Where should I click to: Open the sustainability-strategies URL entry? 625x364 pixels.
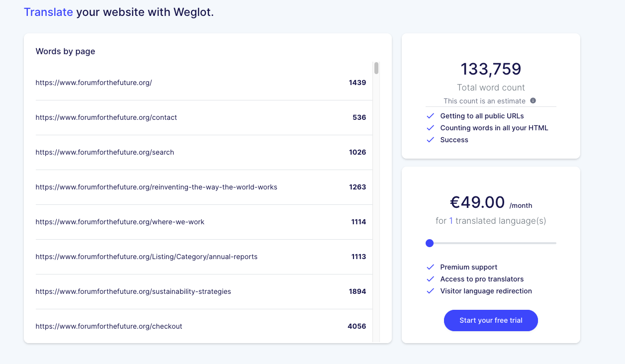(133, 291)
